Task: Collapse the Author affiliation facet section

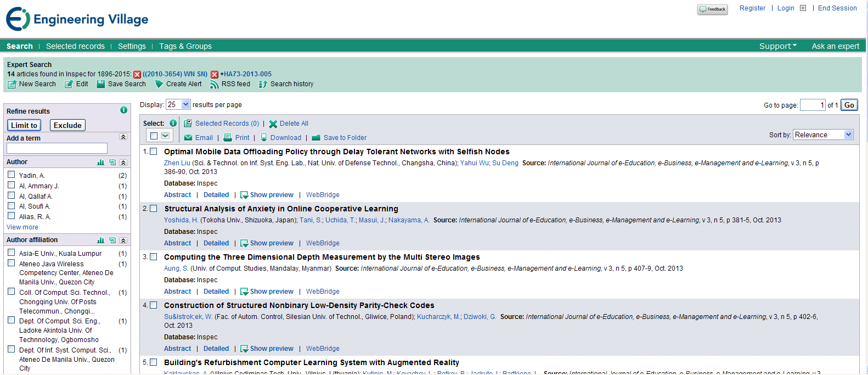Action: click(123, 240)
